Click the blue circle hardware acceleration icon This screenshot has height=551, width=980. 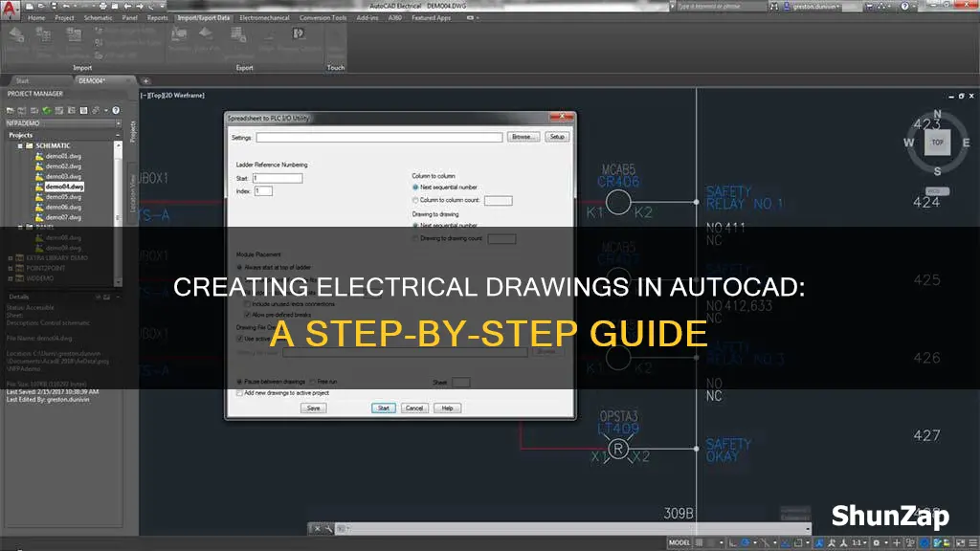pos(924,543)
